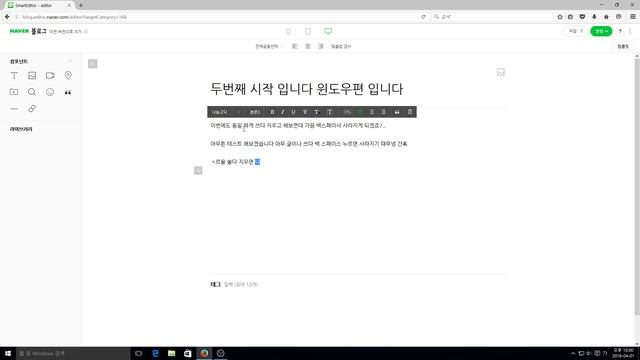Insert a Video component from sidebar
Image resolution: width=640 pixels, height=360 pixels.
pyautogui.click(x=50, y=76)
